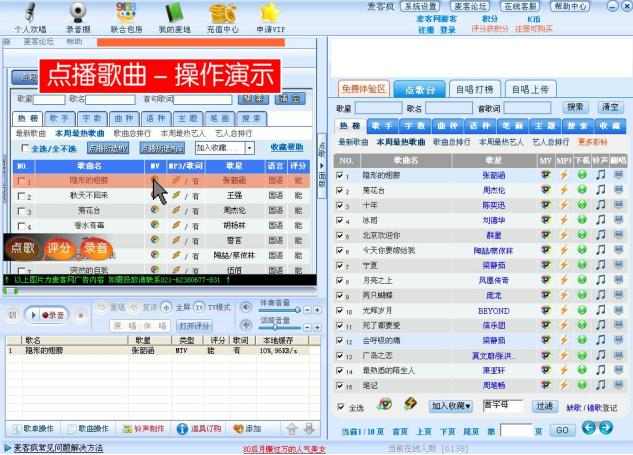Screen dimensions: 633x455
Task: Click batch MV play icon beside 全选
Action: (385, 404)
